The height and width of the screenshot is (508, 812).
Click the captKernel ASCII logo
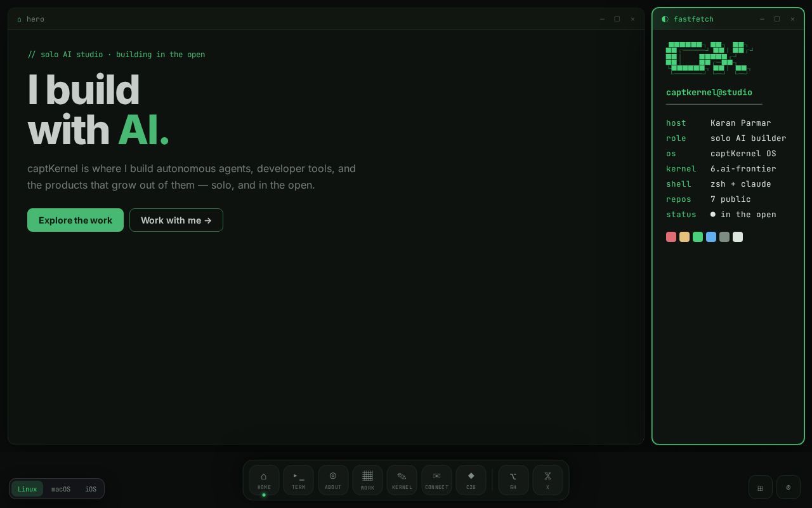pos(709,58)
